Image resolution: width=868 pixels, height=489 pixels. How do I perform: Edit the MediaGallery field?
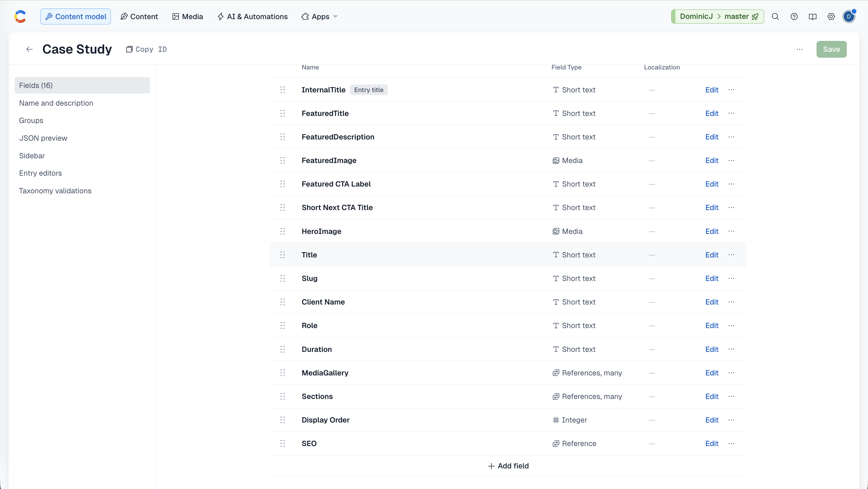coord(712,373)
